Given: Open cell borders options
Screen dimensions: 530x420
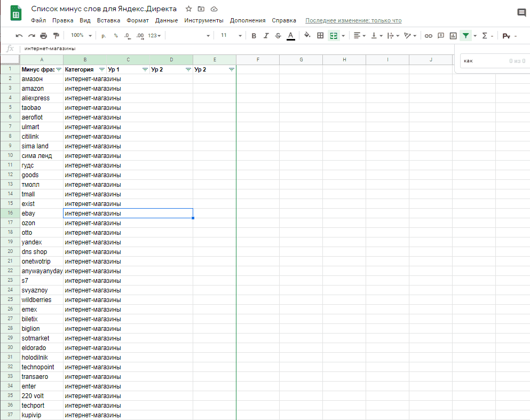Looking at the screenshot, I should (x=320, y=35).
